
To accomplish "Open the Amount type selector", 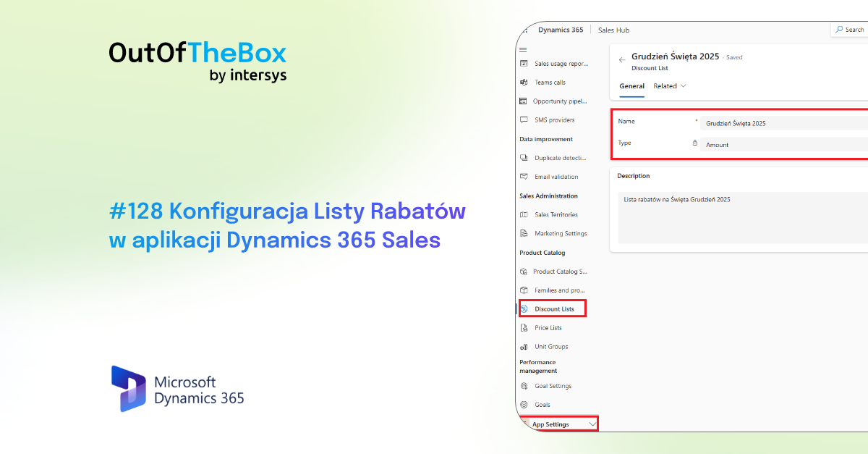I will coord(781,144).
